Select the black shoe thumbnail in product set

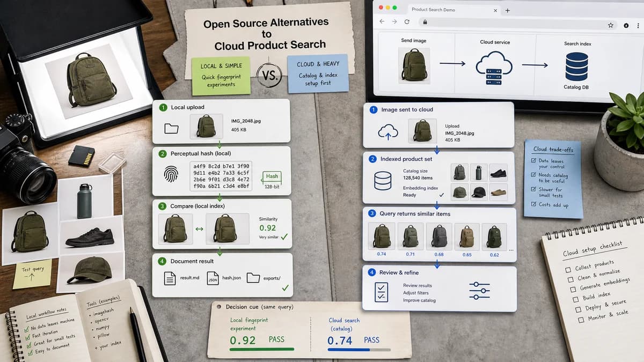pyautogui.click(x=499, y=172)
